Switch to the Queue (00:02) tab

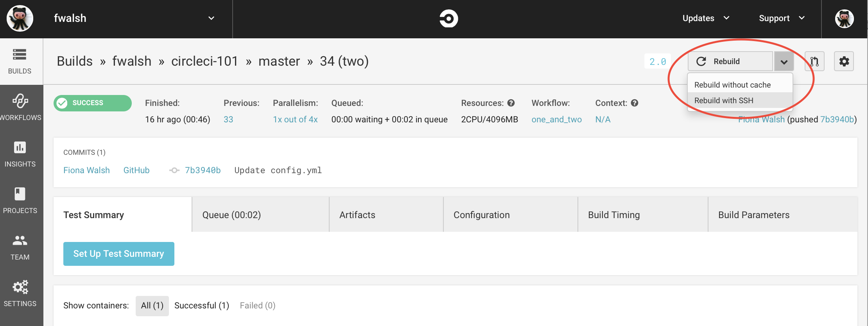point(260,215)
